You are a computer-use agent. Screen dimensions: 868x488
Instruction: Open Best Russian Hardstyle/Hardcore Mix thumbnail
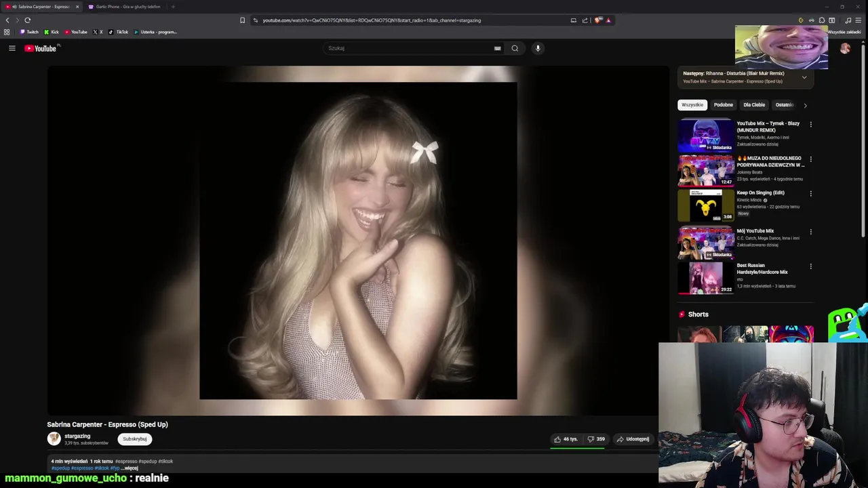[x=706, y=278]
